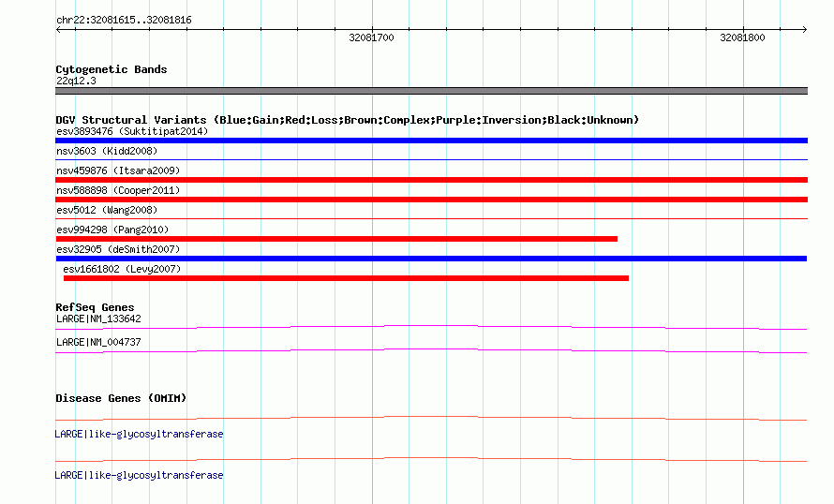Select the esv1661802 (Levy2007) red bar

coord(346,278)
